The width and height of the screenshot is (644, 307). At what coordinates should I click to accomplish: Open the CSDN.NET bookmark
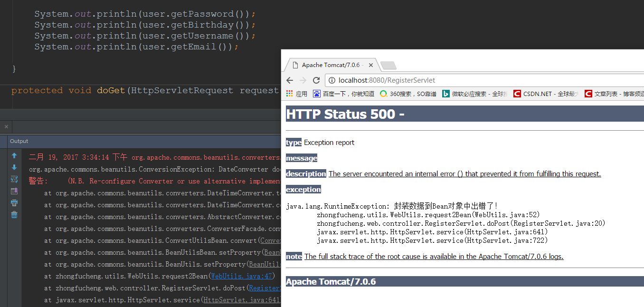pyautogui.click(x=546, y=94)
